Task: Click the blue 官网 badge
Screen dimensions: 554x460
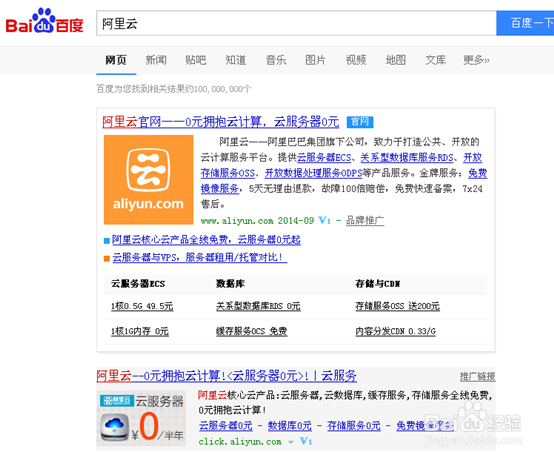Action: coord(360,122)
